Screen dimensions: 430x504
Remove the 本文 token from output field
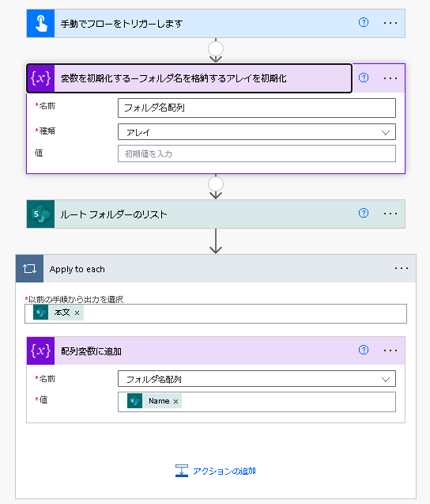coord(77,313)
